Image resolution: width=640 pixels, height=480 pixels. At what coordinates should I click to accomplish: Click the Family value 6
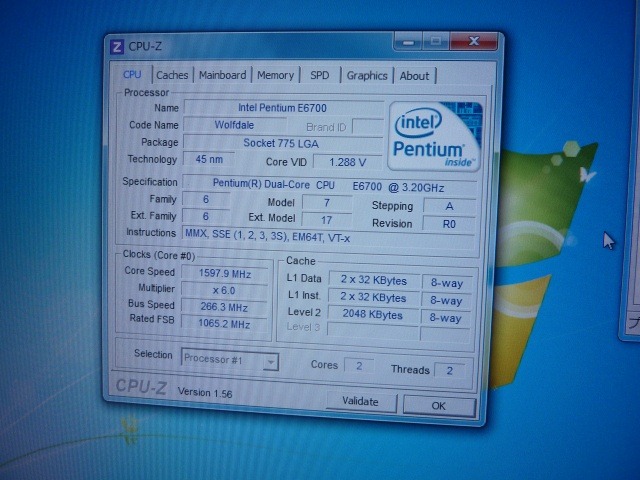tap(206, 199)
